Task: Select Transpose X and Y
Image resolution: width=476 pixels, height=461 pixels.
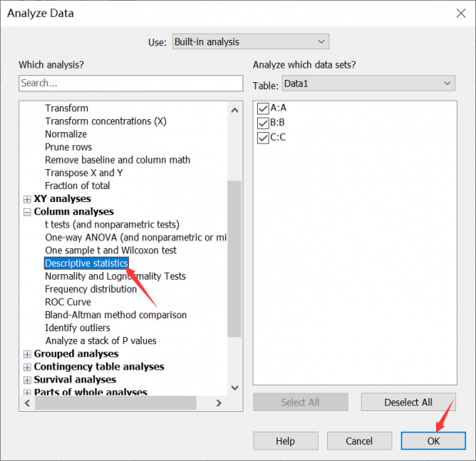Action: (x=84, y=173)
